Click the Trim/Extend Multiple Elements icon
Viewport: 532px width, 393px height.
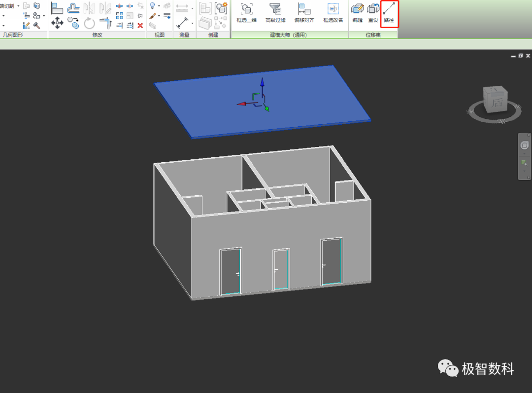tap(130, 26)
